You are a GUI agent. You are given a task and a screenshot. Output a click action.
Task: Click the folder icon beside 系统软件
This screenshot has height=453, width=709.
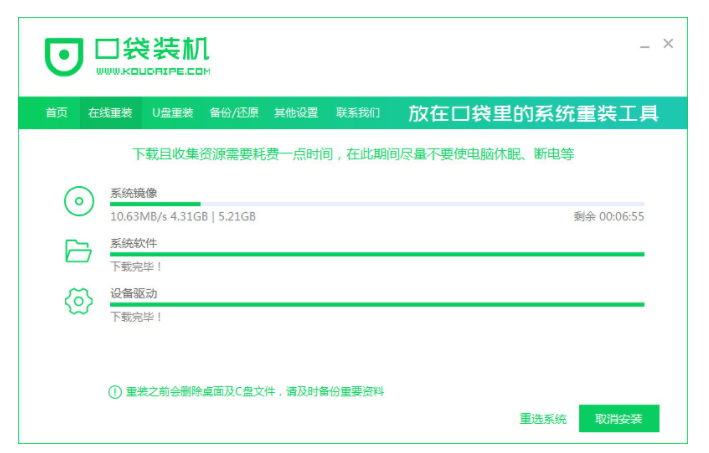(x=79, y=251)
